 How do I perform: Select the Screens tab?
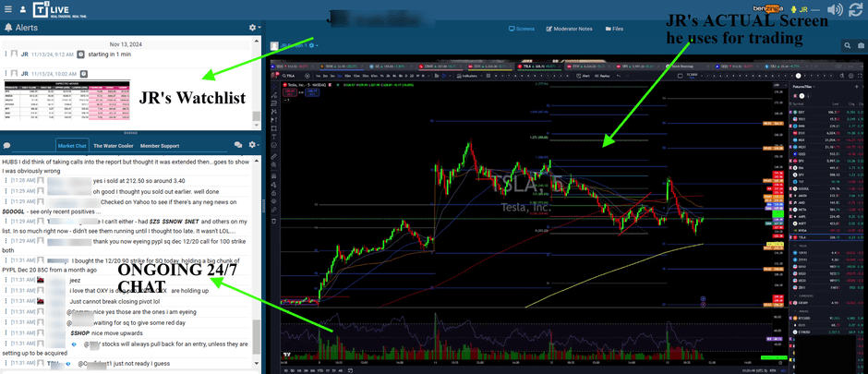[x=522, y=29]
